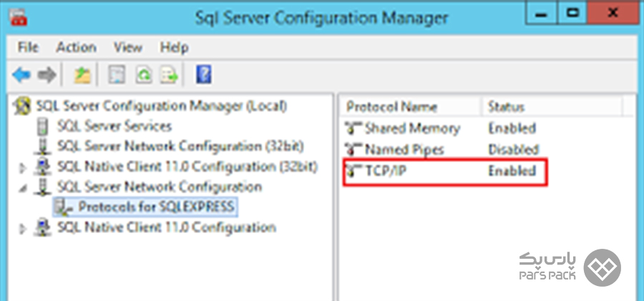
Task: Sort by the Protocol Name column header
Action: tap(391, 107)
